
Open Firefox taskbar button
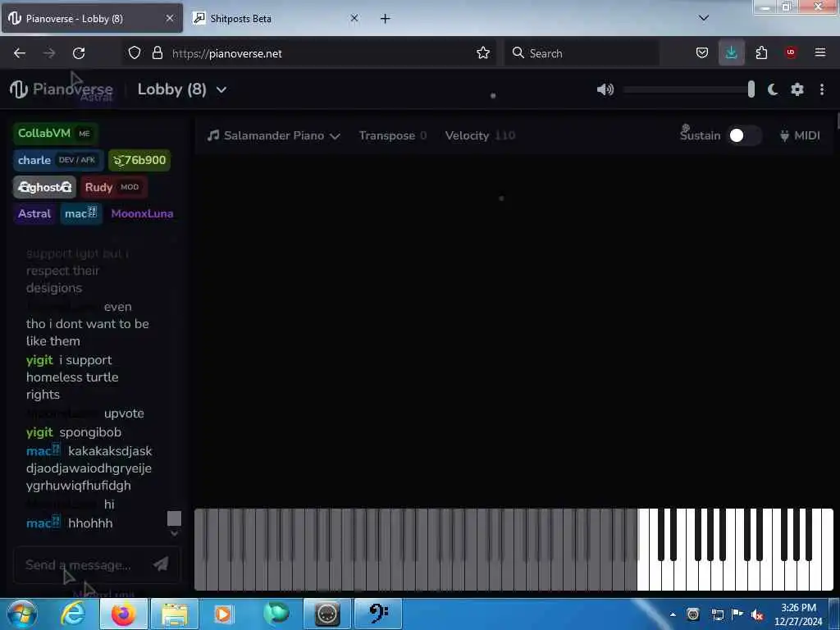[x=123, y=614]
